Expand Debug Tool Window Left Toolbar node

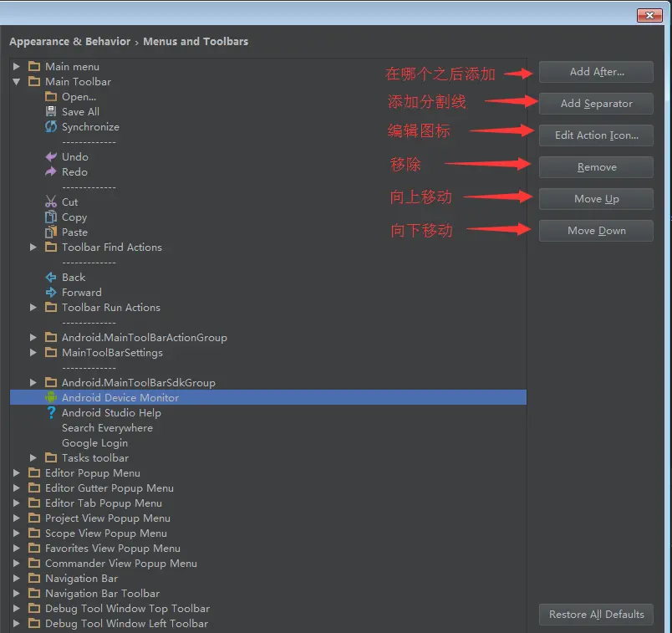[16, 623]
